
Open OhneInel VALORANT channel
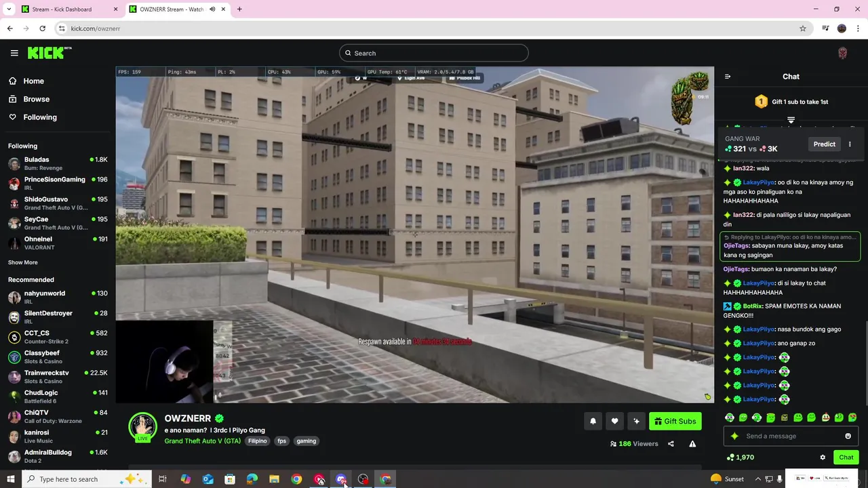pos(58,243)
